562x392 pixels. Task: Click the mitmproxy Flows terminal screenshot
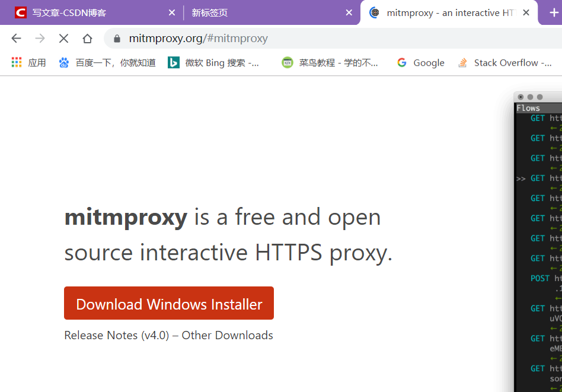click(x=537, y=237)
